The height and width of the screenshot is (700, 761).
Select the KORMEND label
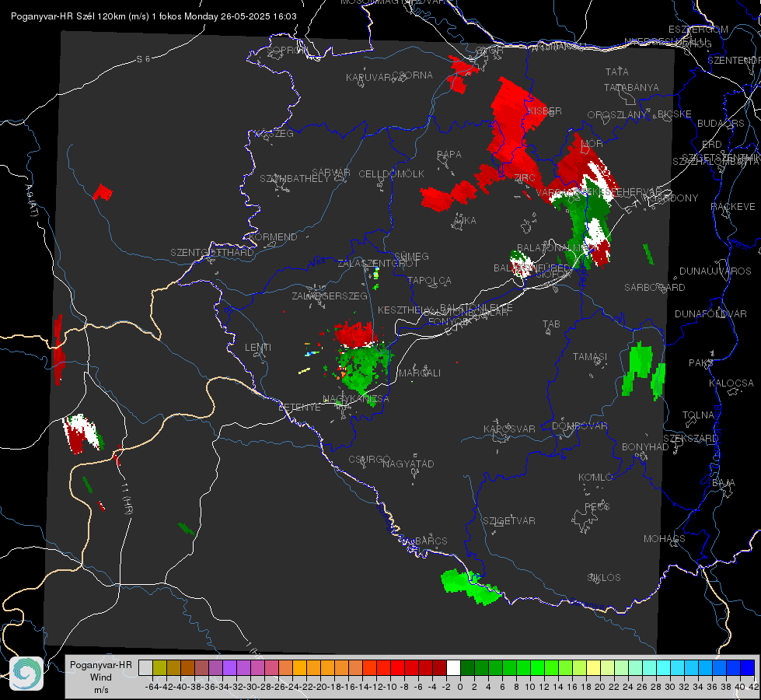tap(273, 236)
